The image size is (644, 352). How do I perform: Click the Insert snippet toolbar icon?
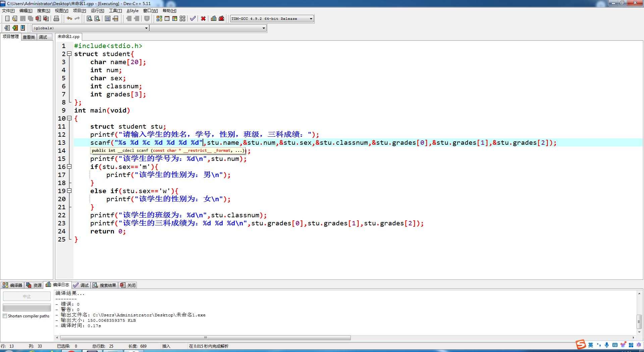click(x=7, y=28)
